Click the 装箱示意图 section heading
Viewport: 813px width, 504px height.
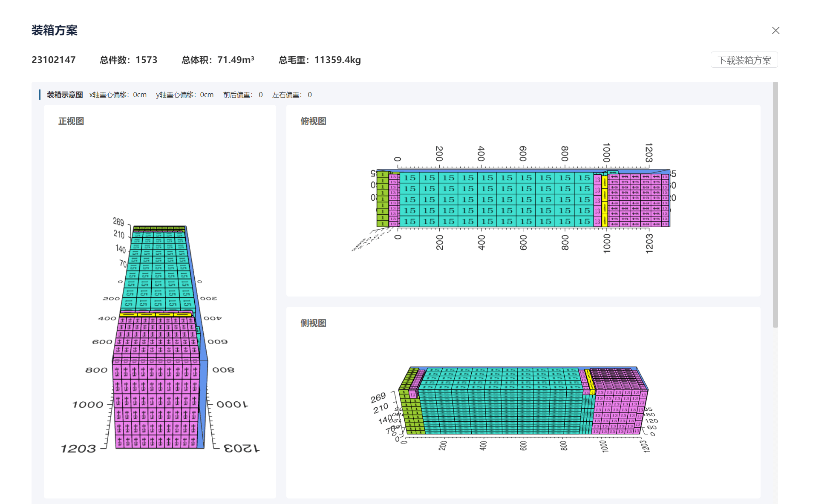(65, 95)
